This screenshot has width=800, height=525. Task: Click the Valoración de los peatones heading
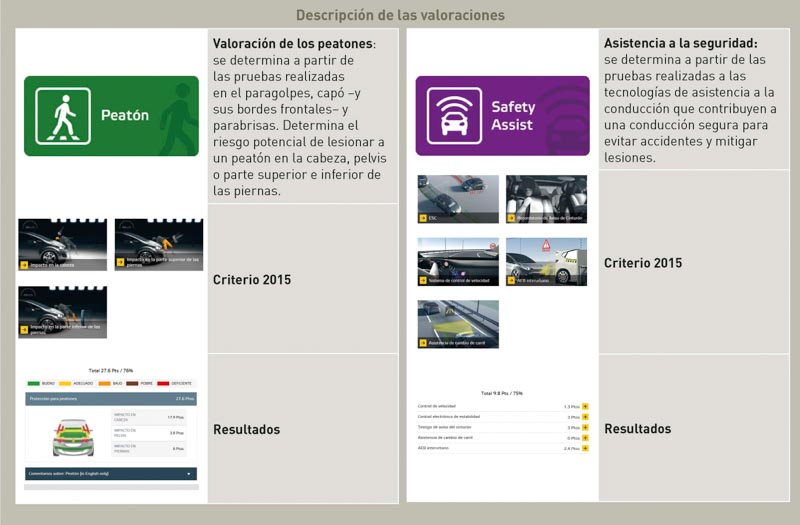click(x=292, y=44)
